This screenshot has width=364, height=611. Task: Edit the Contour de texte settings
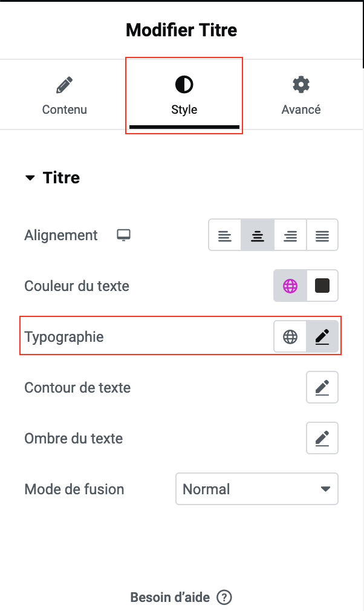pos(322,388)
